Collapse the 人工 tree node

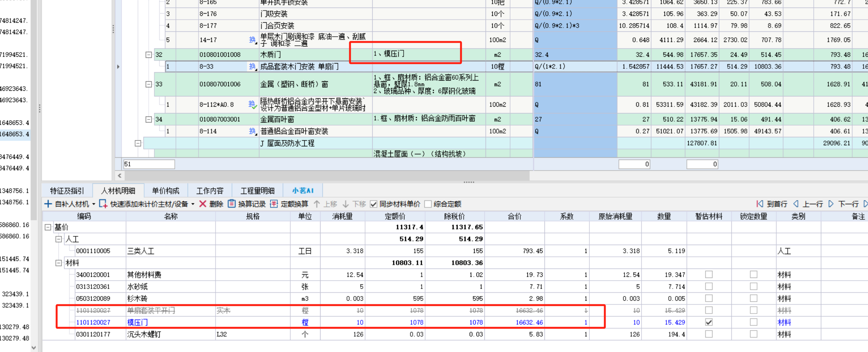pos(59,239)
